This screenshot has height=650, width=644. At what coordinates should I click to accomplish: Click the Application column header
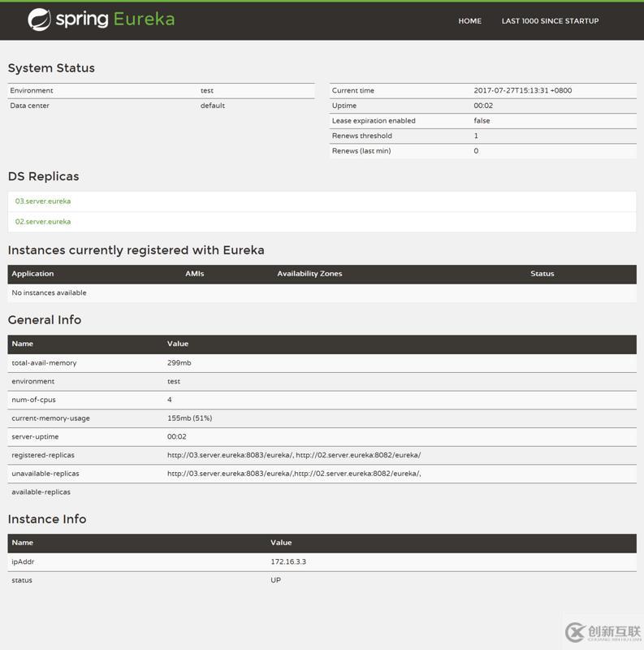[32, 274]
